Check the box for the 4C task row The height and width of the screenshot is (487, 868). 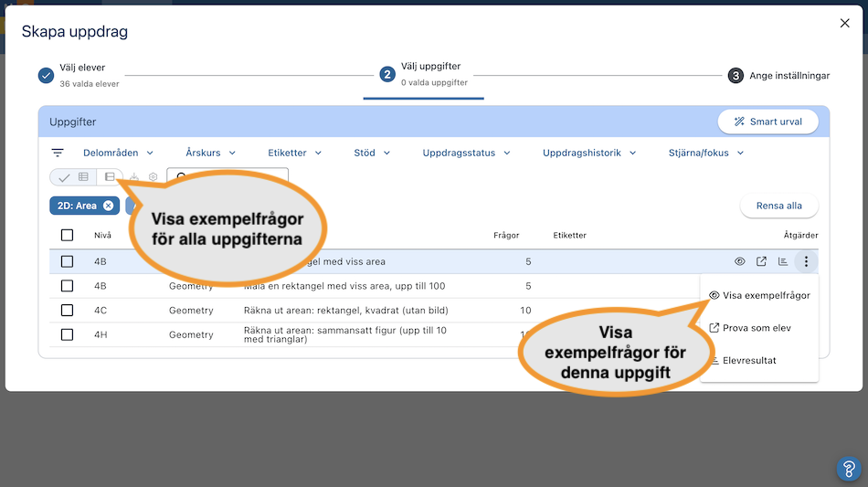point(67,311)
